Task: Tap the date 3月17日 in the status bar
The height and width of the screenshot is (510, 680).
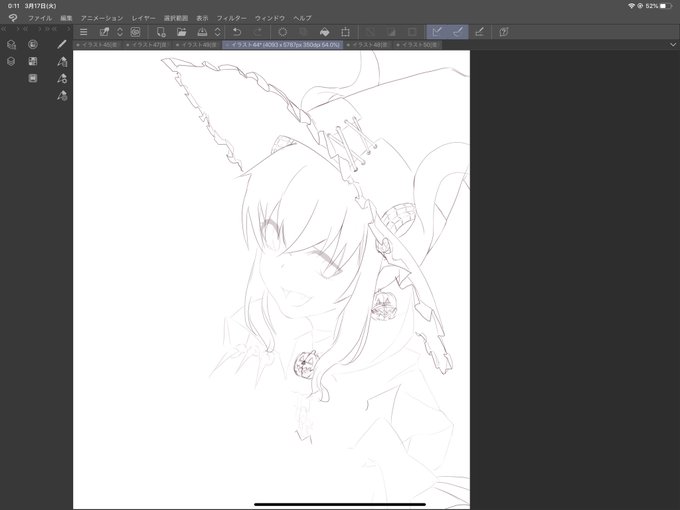Action: 40,6
